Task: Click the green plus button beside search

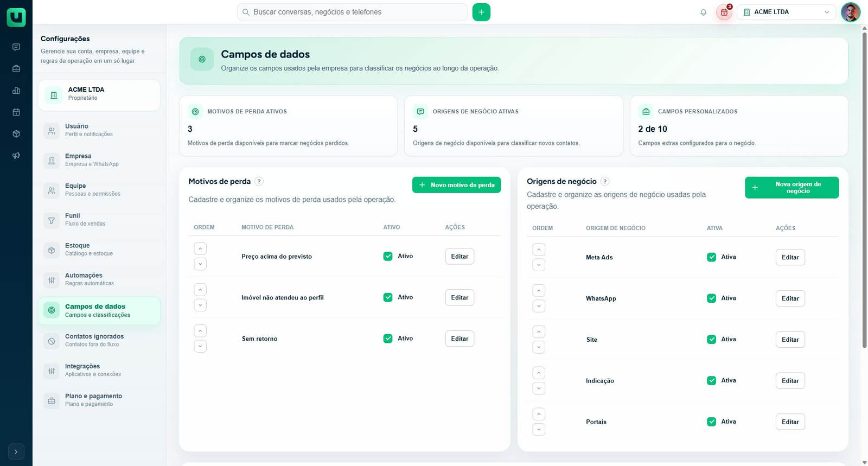Action: click(x=481, y=12)
